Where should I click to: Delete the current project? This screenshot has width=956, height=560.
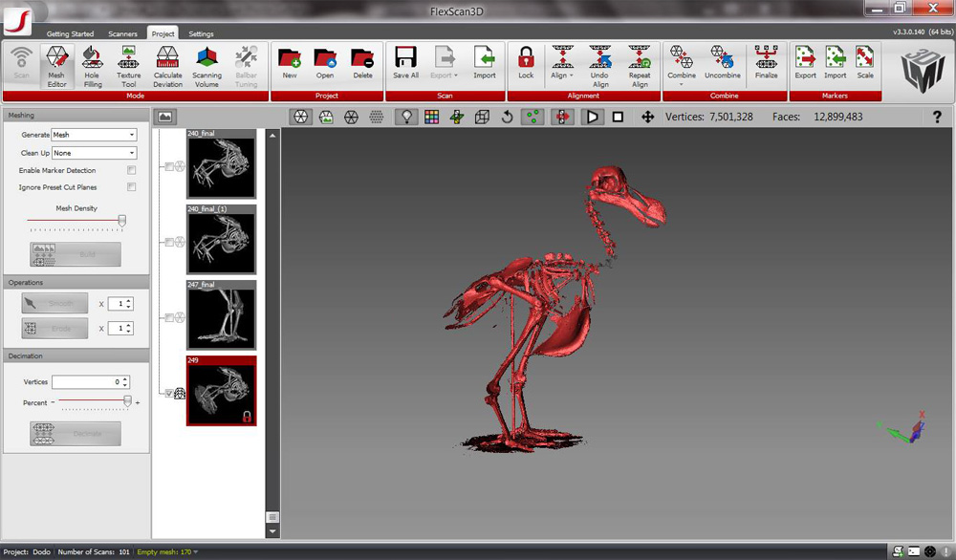pyautogui.click(x=362, y=63)
